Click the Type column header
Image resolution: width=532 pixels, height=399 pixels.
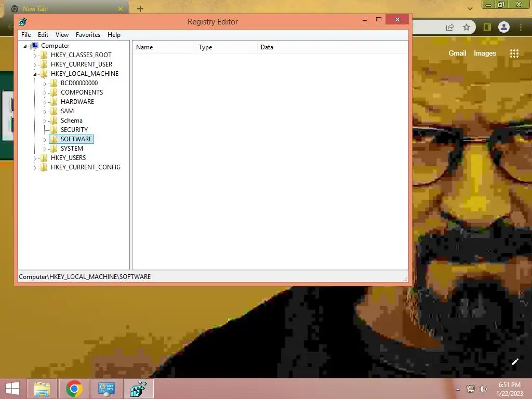coord(225,47)
